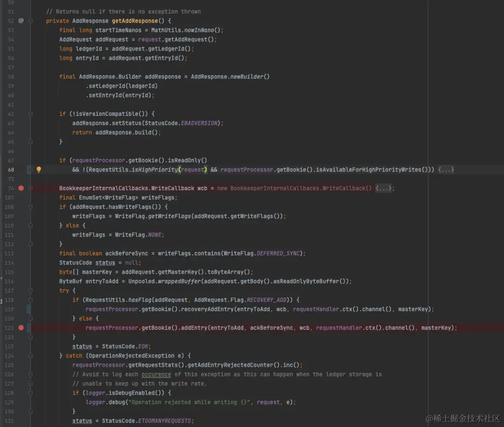Click RequestUtils.isHighPriority call
Image resolution: width=504 pixels, height=427 pixels.
[x=148, y=170]
